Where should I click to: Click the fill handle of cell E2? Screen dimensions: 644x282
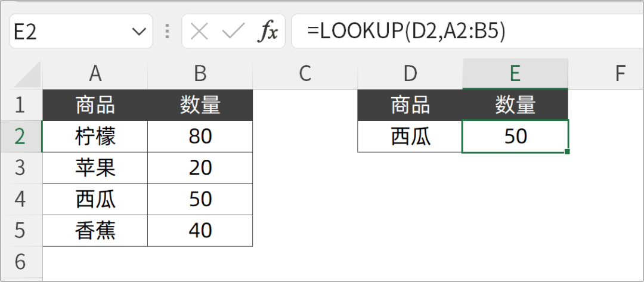tap(567, 152)
